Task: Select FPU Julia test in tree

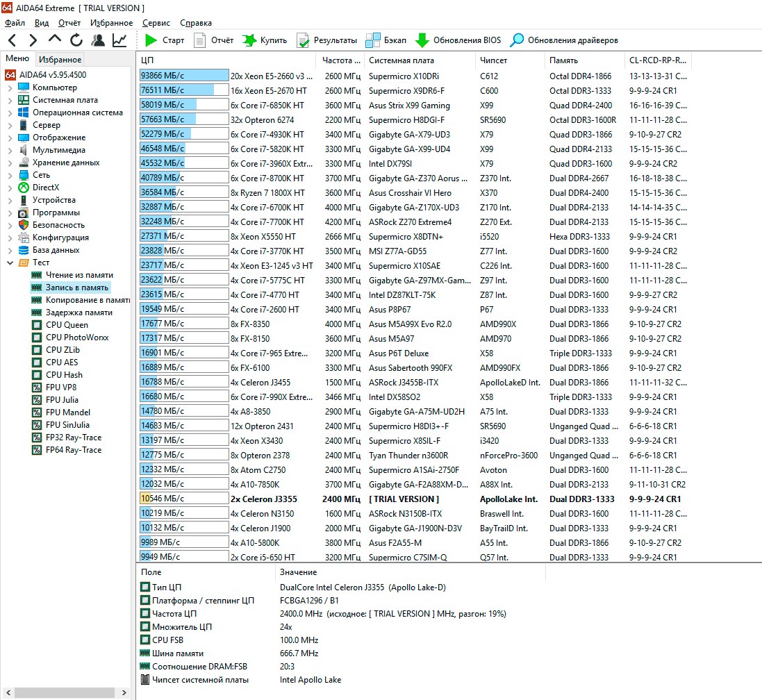Action: (x=62, y=400)
